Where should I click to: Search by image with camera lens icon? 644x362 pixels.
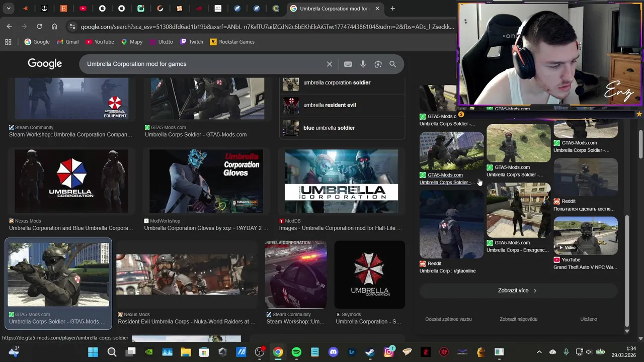click(x=378, y=64)
